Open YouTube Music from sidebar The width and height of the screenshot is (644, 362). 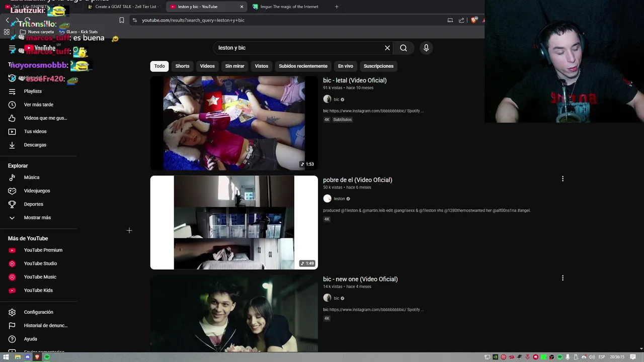coord(38,277)
